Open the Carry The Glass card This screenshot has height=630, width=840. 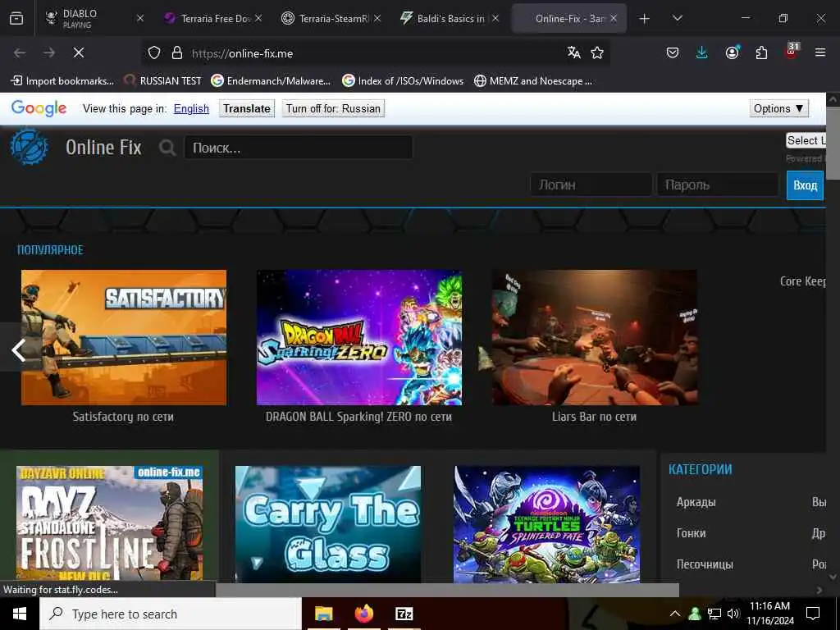[x=328, y=523]
